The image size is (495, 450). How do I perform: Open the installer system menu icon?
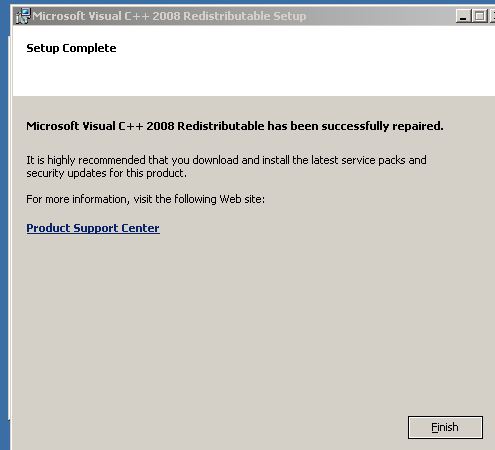coord(23,16)
